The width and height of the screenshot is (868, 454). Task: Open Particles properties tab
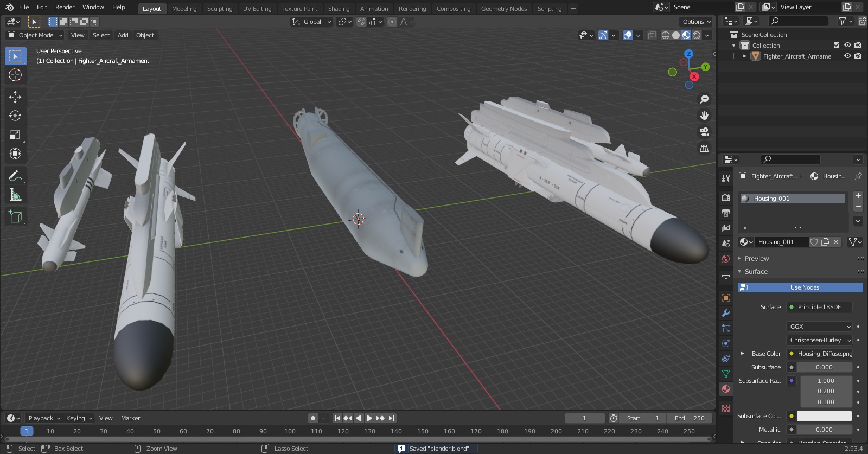click(726, 328)
